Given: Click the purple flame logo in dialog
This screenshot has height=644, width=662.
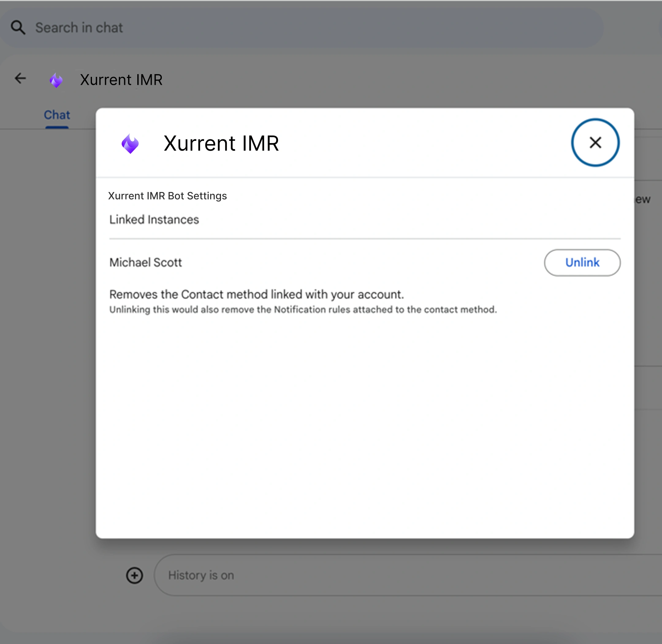Looking at the screenshot, I should pyautogui.click(x=130, y=144).
